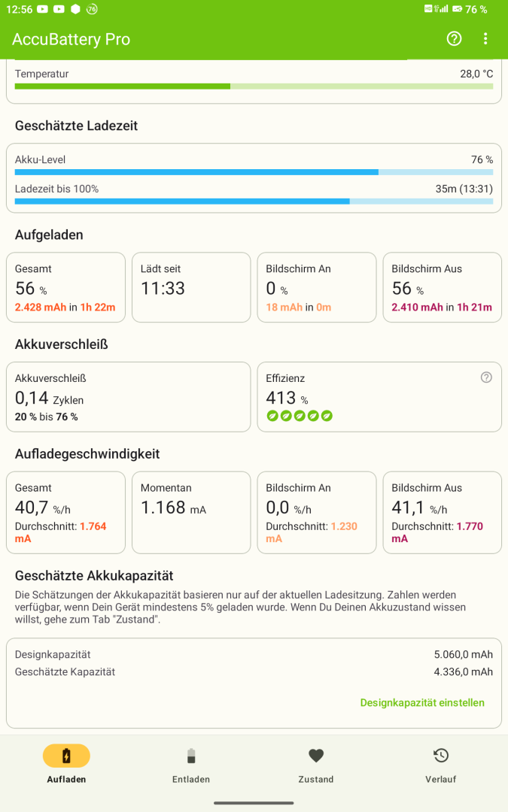Image resolution: width=508 pixels, height=812 pixels.
Task: Open the Aufgeladen Gesamt 56 % card
Action: click(x=65, y=287)
